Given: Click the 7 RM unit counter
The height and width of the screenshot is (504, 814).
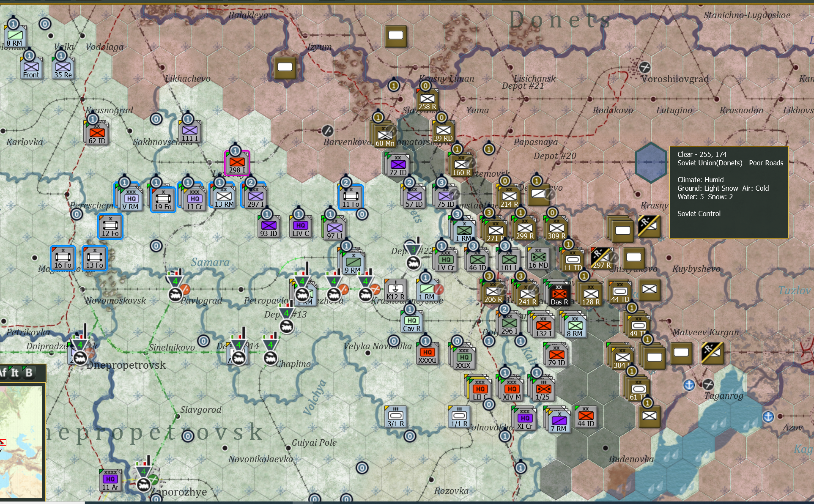Looking at the screenshot, I should tap(559, 422).
